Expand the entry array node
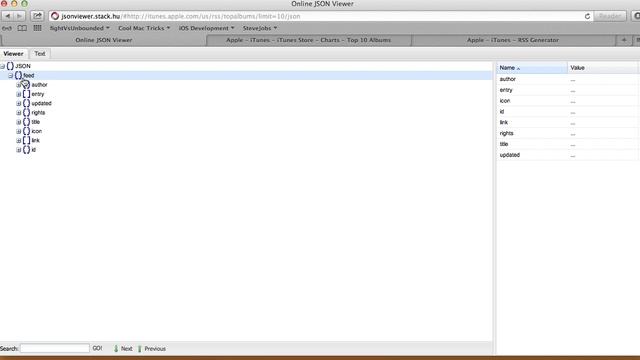 click(19, 94)
